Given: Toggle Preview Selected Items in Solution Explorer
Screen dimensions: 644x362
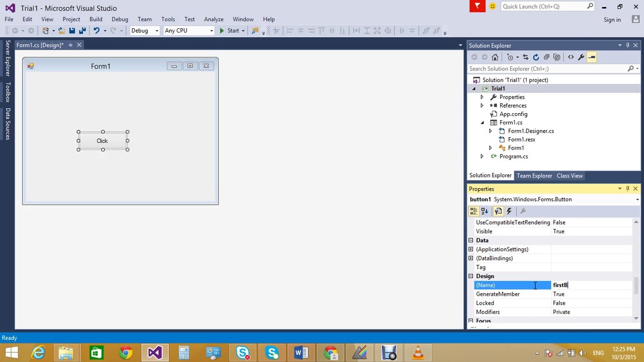Looking at the screenshot, I should (592, 57).
